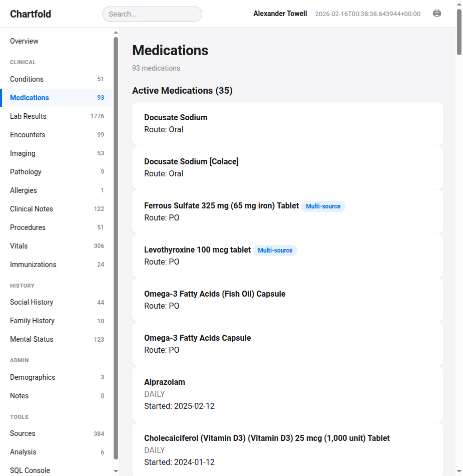This screenshot has height=476, width=463.
Task: Open Social History
Action: point(32,302)
